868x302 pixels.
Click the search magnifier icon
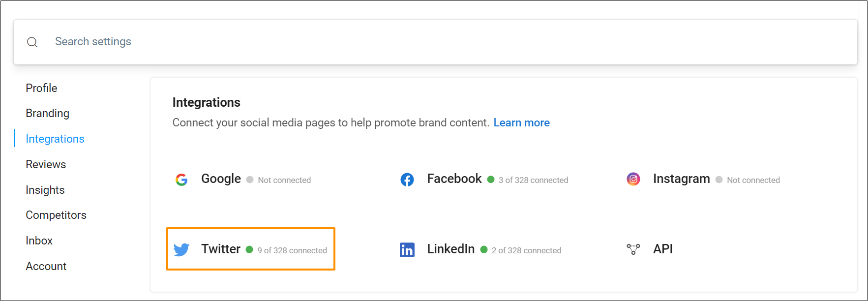tap(32, 42)
